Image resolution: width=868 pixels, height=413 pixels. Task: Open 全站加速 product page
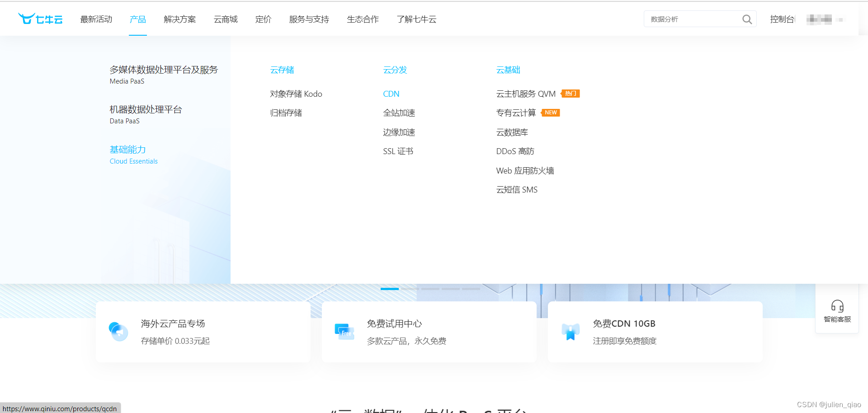point(399,113)
